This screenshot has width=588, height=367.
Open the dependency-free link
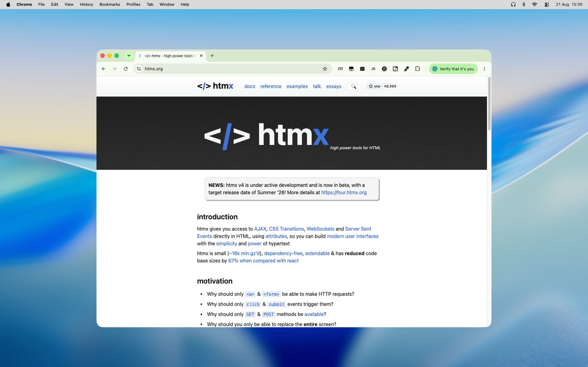(283, 253)
